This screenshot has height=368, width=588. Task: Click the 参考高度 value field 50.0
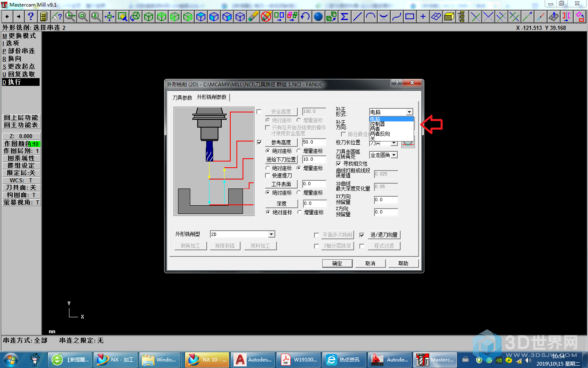coord(314,142)
